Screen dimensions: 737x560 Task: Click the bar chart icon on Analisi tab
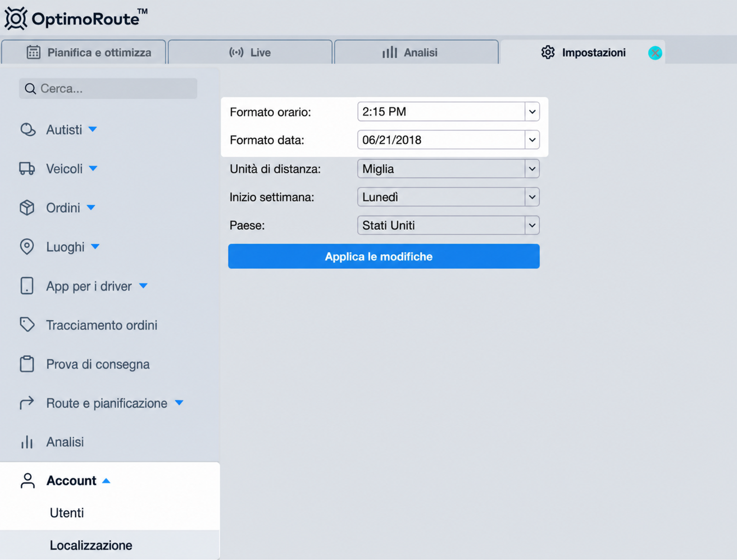[389, 52]
